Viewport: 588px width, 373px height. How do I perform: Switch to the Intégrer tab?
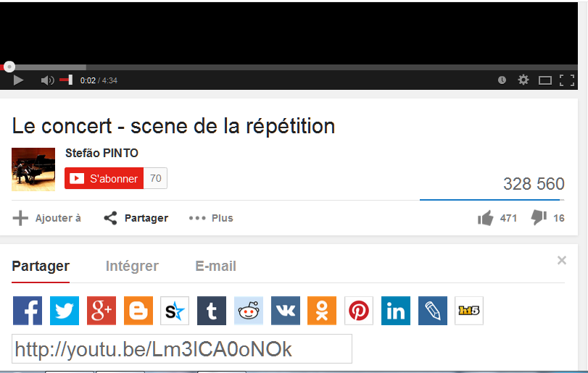tap(132, 267)
